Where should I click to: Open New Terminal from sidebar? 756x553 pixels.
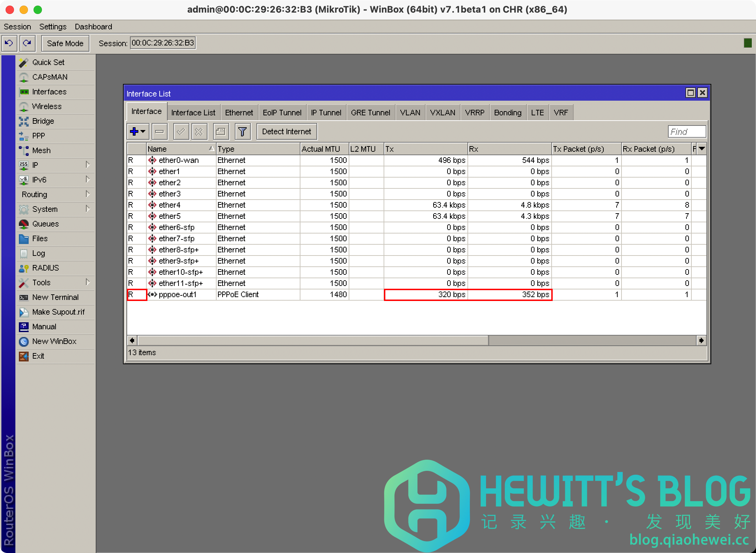tap(55, 297)
